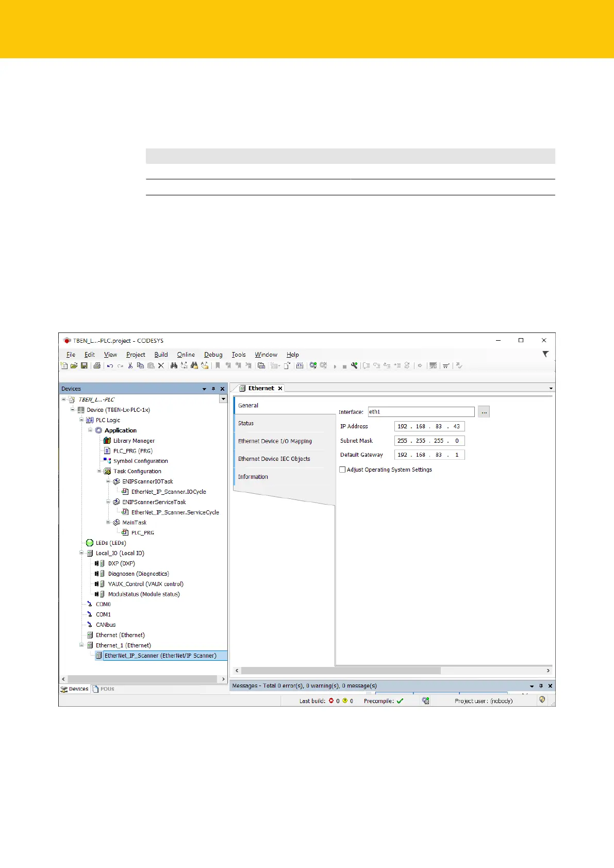This screenshot has height=868, width=614.
Task: Click the editor horizontal scrollbar
Action: [341, 671]
